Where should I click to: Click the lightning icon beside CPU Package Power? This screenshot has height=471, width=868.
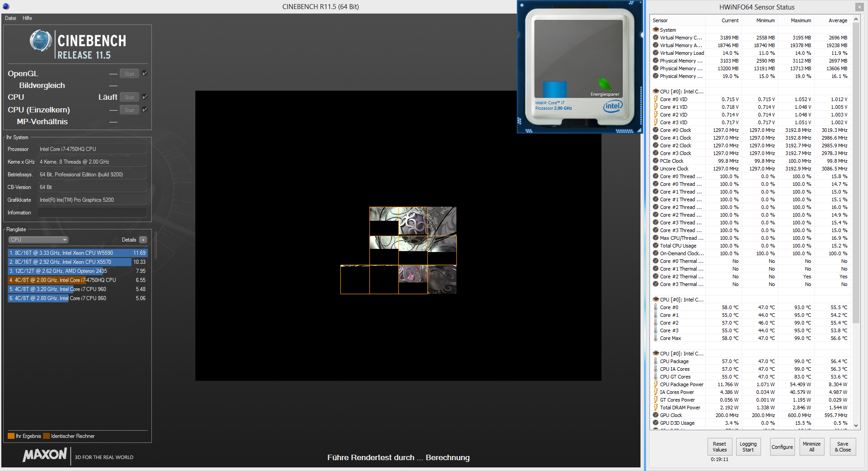(655, 384)
